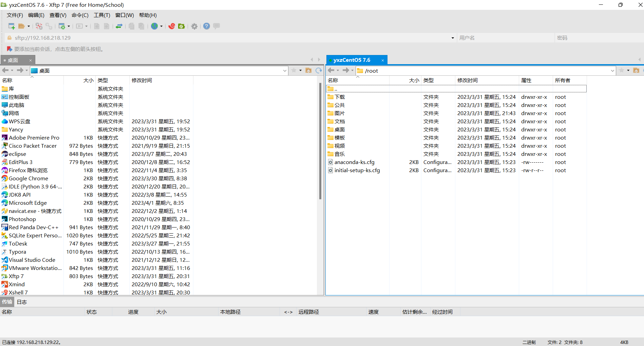Screen dimensions: 644x346
Task: Close the local 桌面 tab
Action: (x=31, y=60)
